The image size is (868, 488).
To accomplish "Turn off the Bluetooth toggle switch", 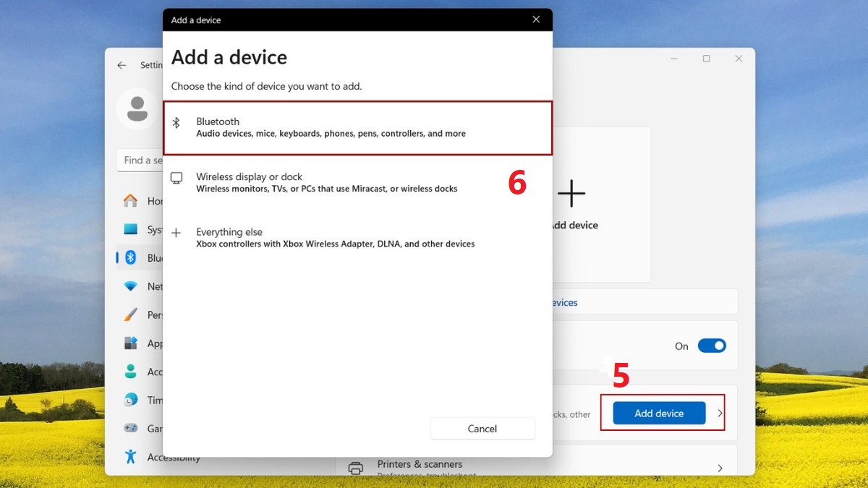I will (x=711, y=346).
